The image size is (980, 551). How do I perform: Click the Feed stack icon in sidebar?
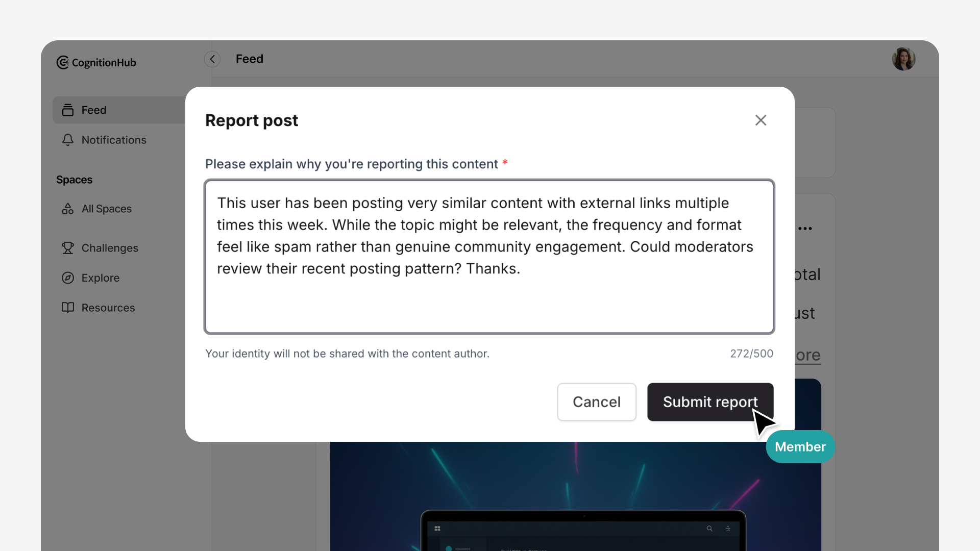pos(68,110)
